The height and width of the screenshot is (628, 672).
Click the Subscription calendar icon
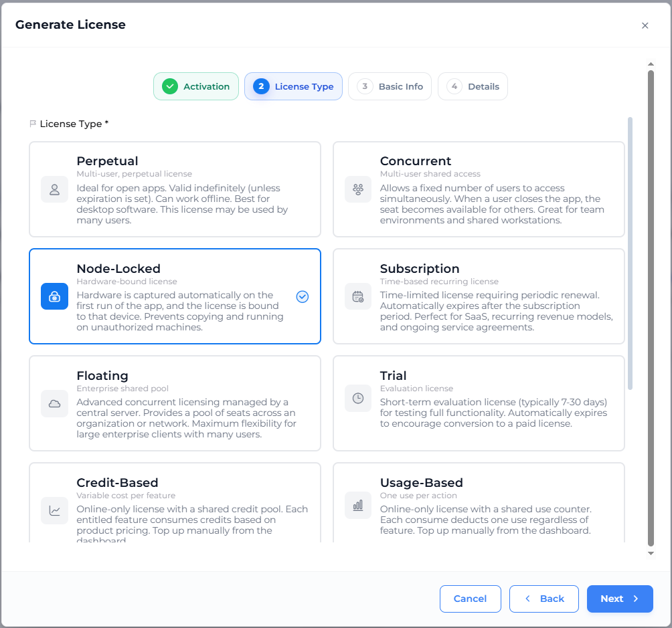[x=358, y=296]
